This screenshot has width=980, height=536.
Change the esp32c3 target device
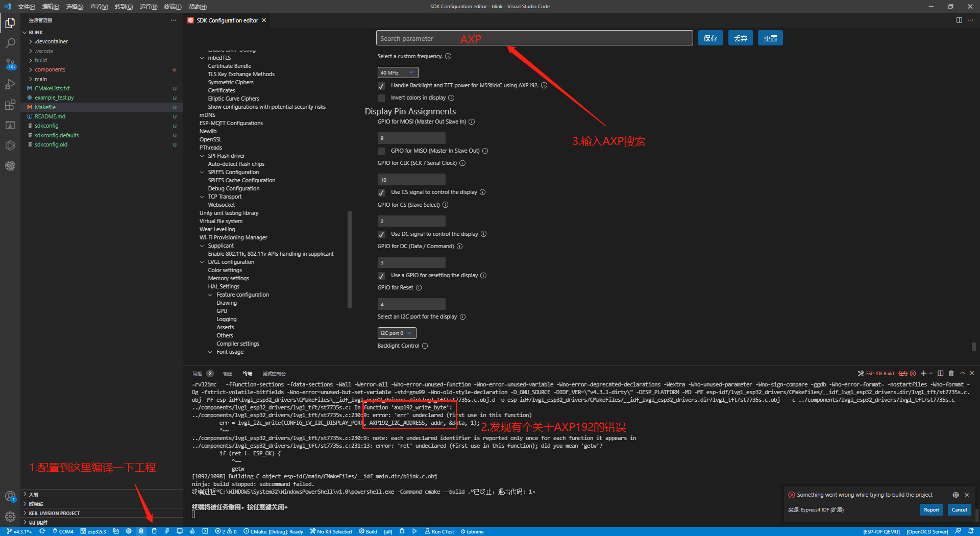(93, 531)
